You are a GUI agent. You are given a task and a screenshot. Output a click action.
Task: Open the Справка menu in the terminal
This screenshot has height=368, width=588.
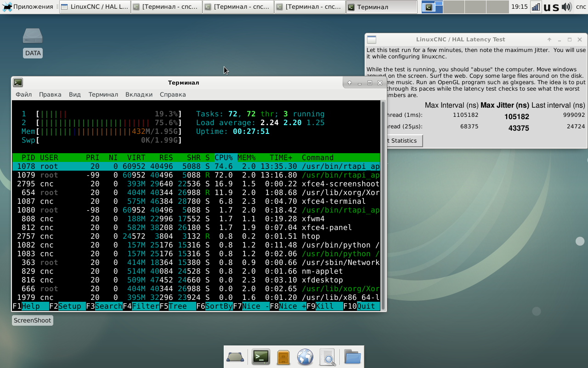(173, 94)
